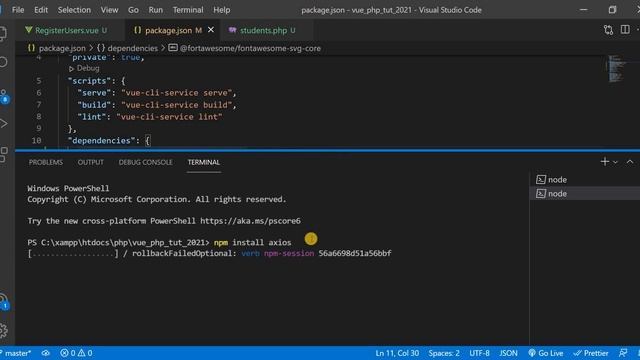The width and height of the screenshot is (640, 360).
Task: Click line 6 serve script text
Action: [157, 93]
